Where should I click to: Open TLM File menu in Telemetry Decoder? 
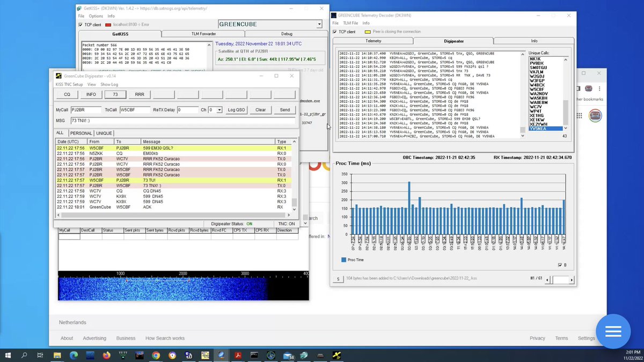tap(350, 23)
